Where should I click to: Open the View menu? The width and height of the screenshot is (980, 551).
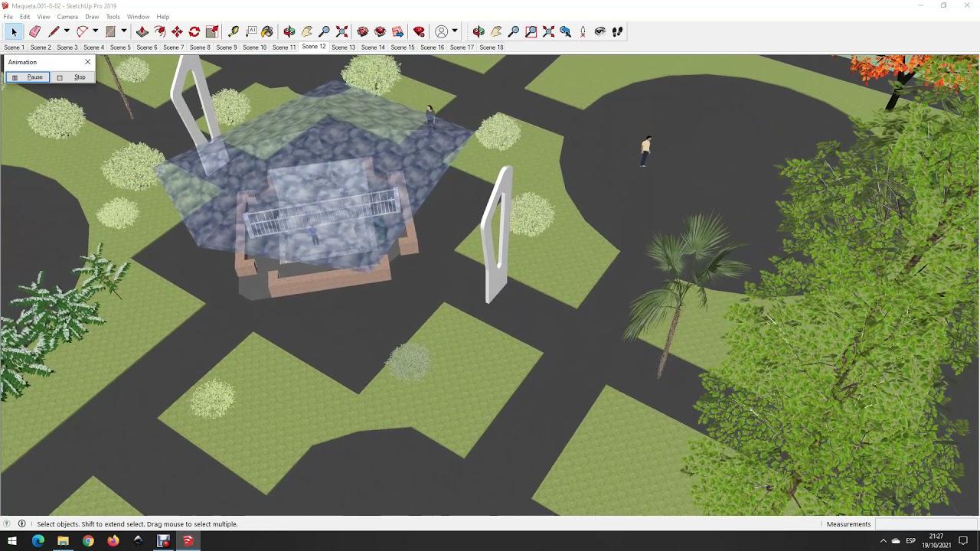tap(44, 16)
